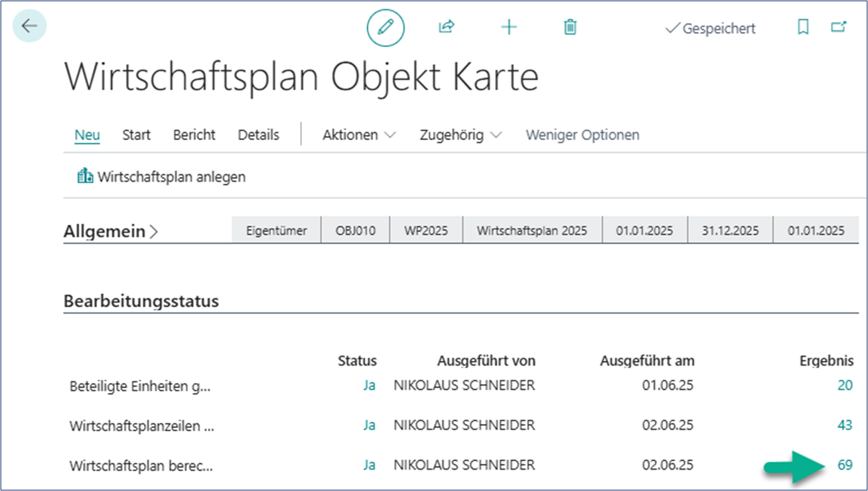Open page in new window icon
Screen dimensions: 868x491
[838, 27]
